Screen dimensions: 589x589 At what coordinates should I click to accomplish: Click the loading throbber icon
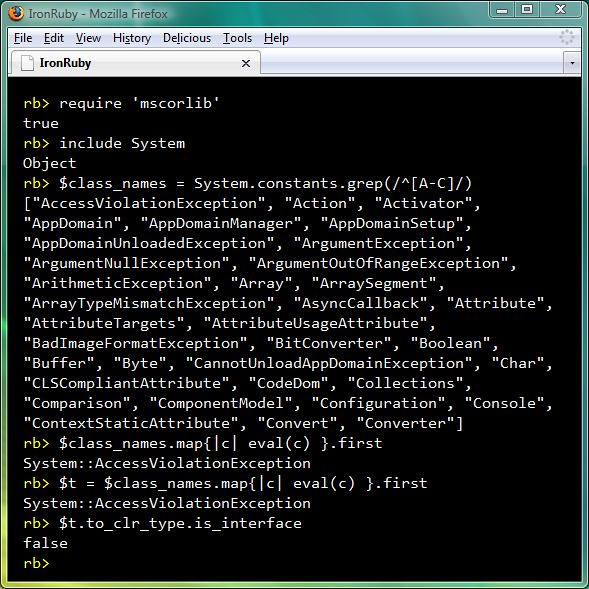567,38
